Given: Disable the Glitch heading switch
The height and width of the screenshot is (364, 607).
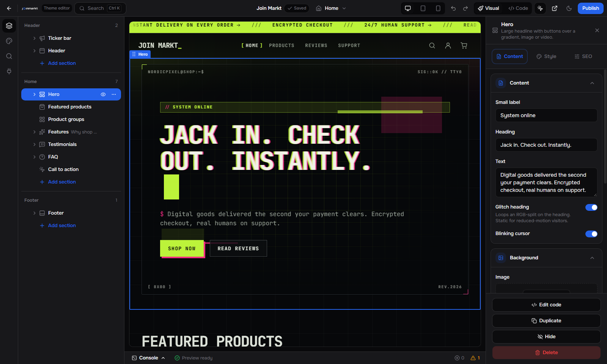Looking at the screenshot, I should tap(591, 207).
